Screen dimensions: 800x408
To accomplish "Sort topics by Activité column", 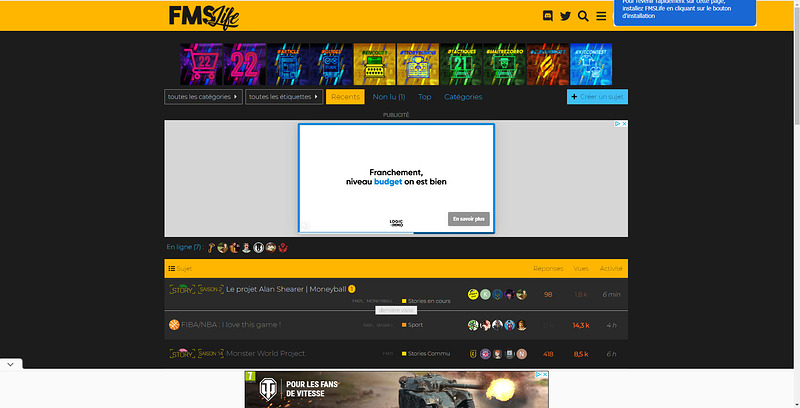I will [611, 268].
